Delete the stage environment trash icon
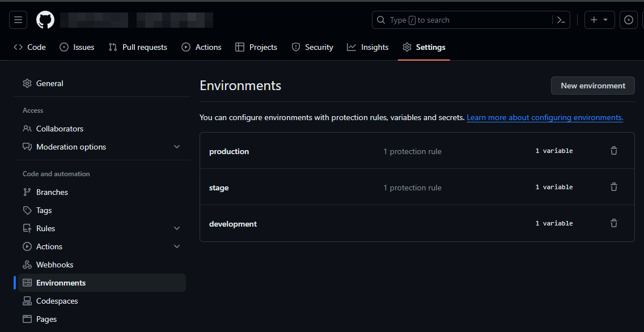This screenshot has height=332, width=644. [613, 187]
